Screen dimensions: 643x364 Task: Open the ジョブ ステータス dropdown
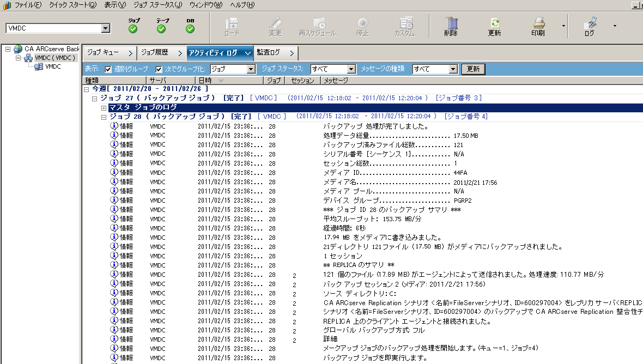(351, 69)
